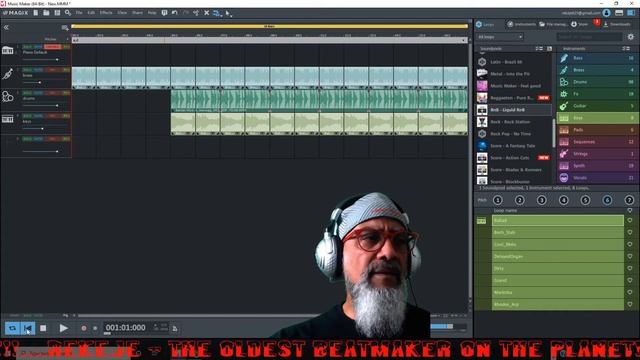Screen dimensions: 640x360
Task: Select Score - A Fantasy Tale soundpool
Action: (514, 146)
